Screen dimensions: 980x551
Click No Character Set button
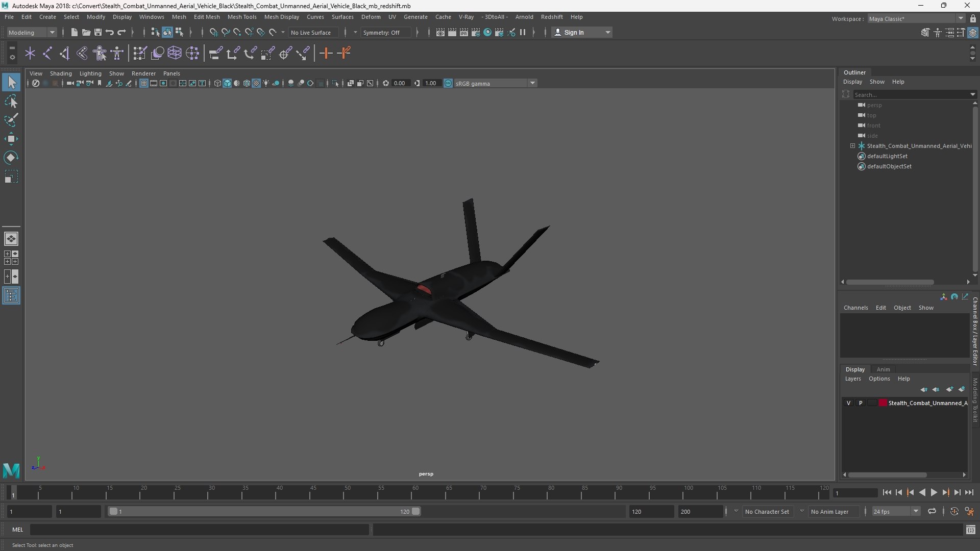[767, 511]
